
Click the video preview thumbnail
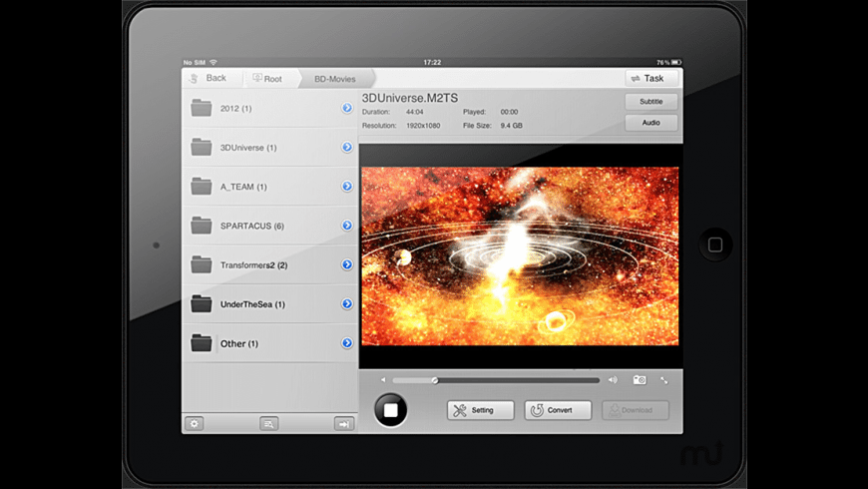tap(520, 255)
